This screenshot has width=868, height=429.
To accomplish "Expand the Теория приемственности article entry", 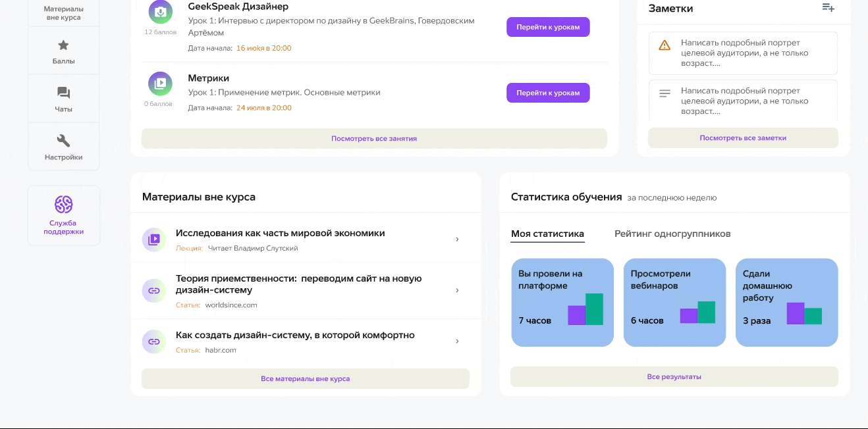I will coord(457,290).
